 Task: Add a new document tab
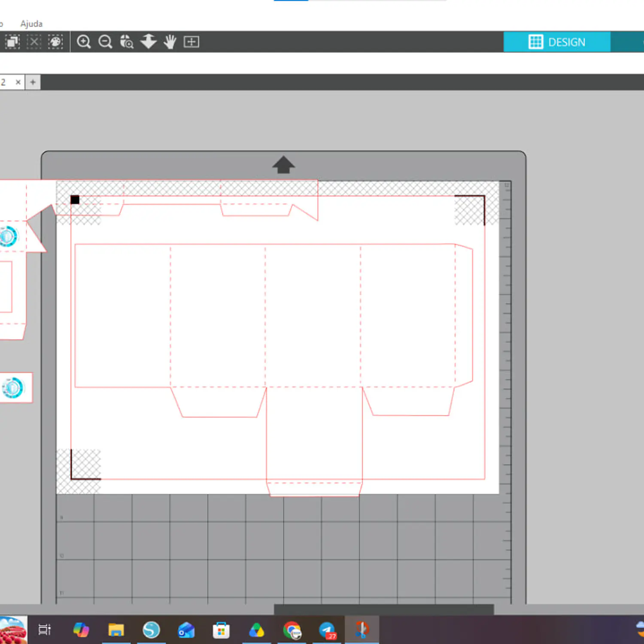click(x=33, y=82)
